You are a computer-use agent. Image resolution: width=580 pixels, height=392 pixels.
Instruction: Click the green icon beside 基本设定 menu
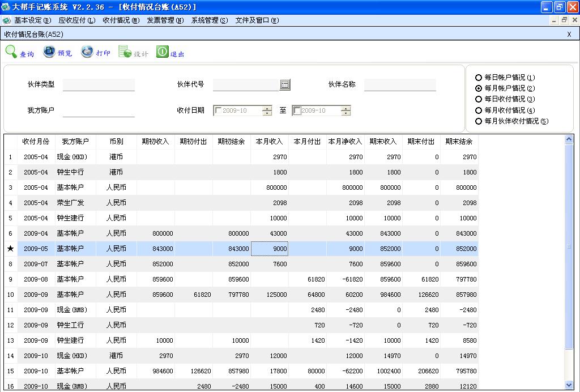pos(7,19)
